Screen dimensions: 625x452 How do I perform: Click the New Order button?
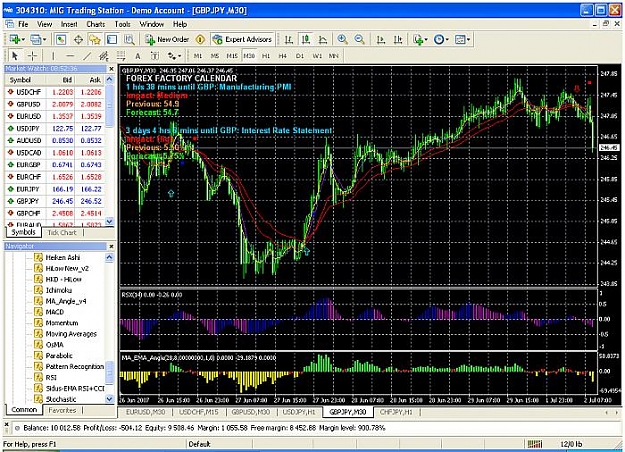tap(167, 39)
